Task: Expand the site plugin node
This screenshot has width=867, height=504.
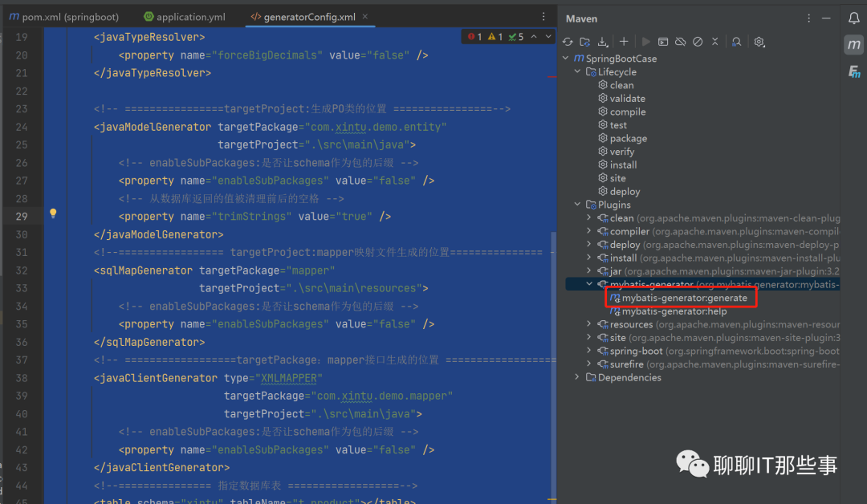Action: tap(589, 337)
